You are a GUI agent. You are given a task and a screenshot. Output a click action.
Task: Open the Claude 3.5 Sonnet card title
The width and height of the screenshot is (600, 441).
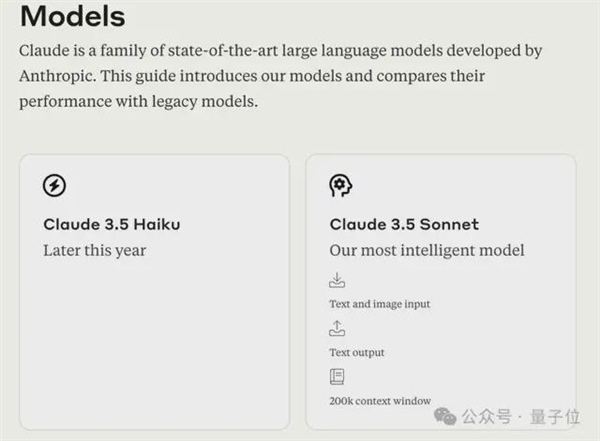403,224
